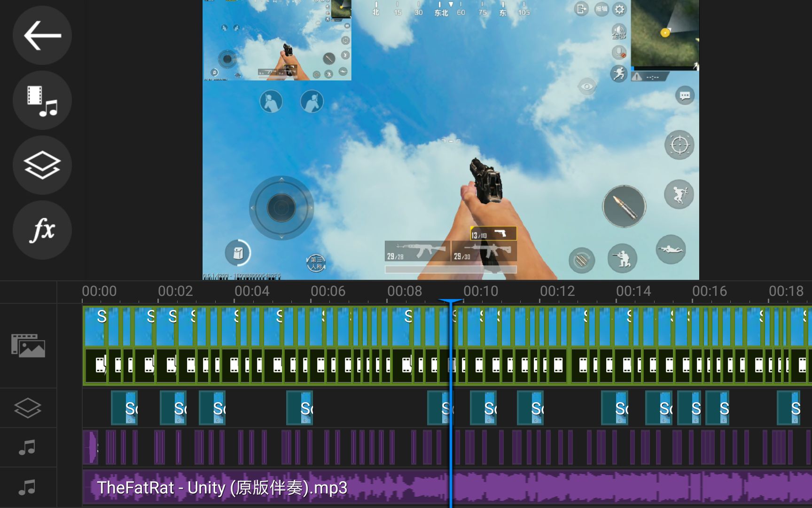The width and height of the screenshot is (812, 508).
Task: Select last overlay clip near 00:18
Action: pyautogui.click(x=789, y=408)
